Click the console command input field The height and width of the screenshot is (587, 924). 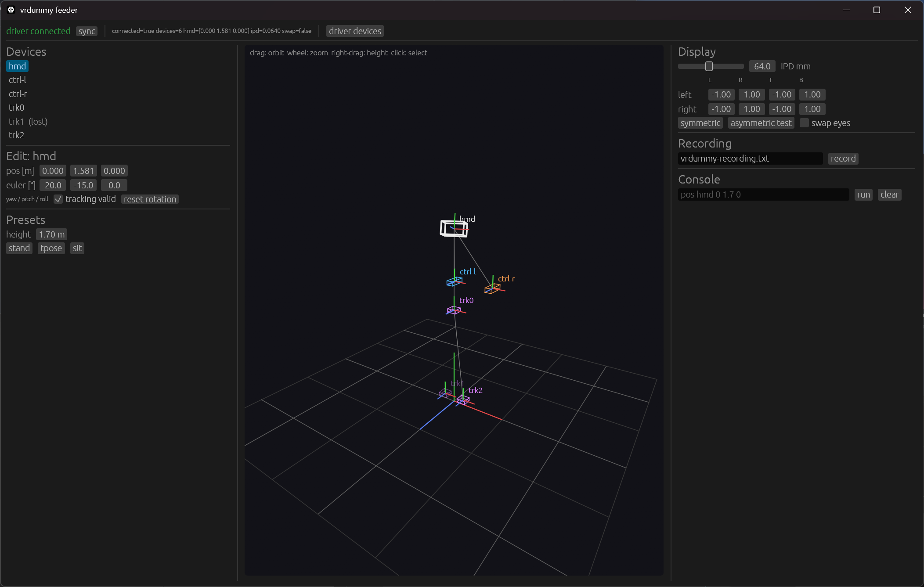(x=763, y=194)
